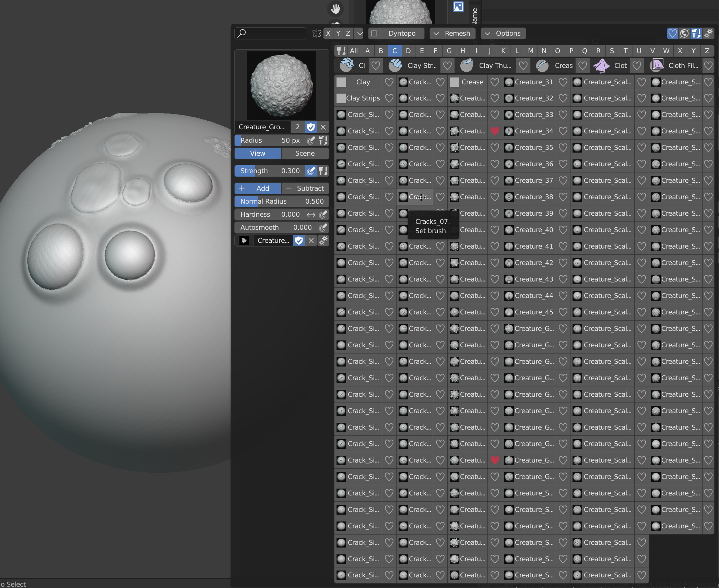The width and height of the screenshot is (719, 588).
Task: Click the symmetry icon left of X
Action: (x=317, y=33)
